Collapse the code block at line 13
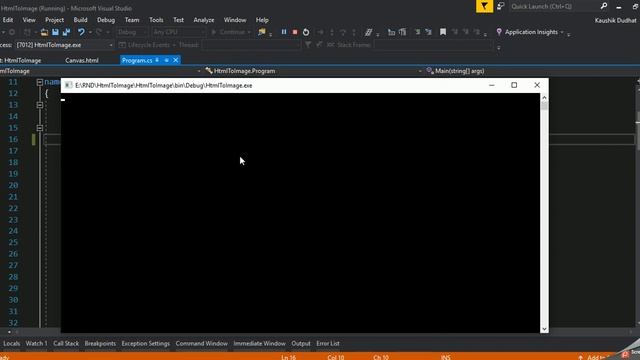Viewport: 640px width, 360px height. (x=40, y=105)
